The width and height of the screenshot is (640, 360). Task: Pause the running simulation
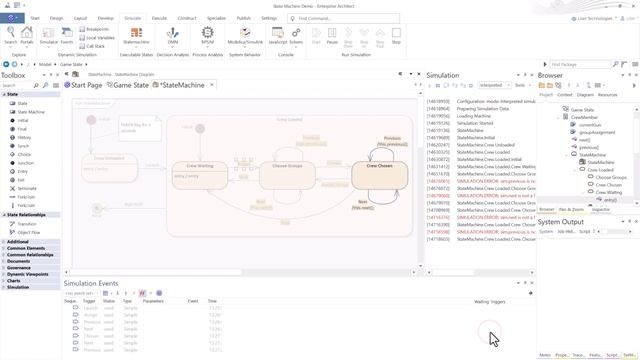[x=332, y=36]
